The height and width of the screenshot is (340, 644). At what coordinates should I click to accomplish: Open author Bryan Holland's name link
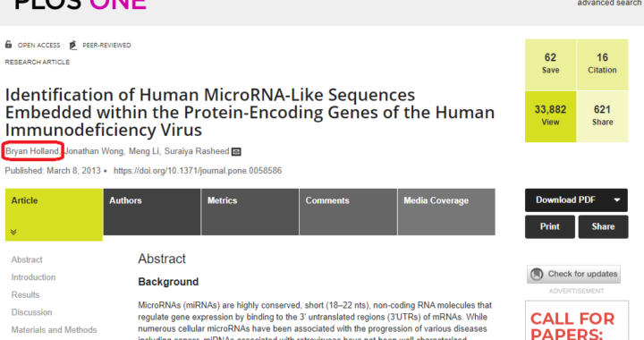(x=32, y=151)
